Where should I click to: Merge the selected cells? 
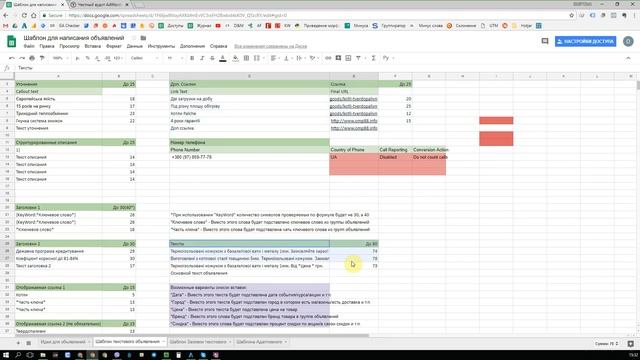click(x=256, y=58)
